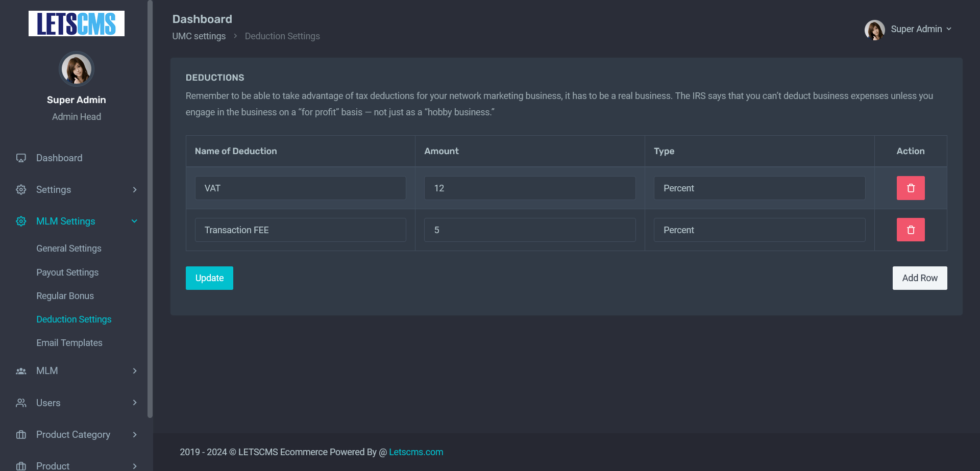
Task: Click the Add Row button
Action: click(920, 278)
